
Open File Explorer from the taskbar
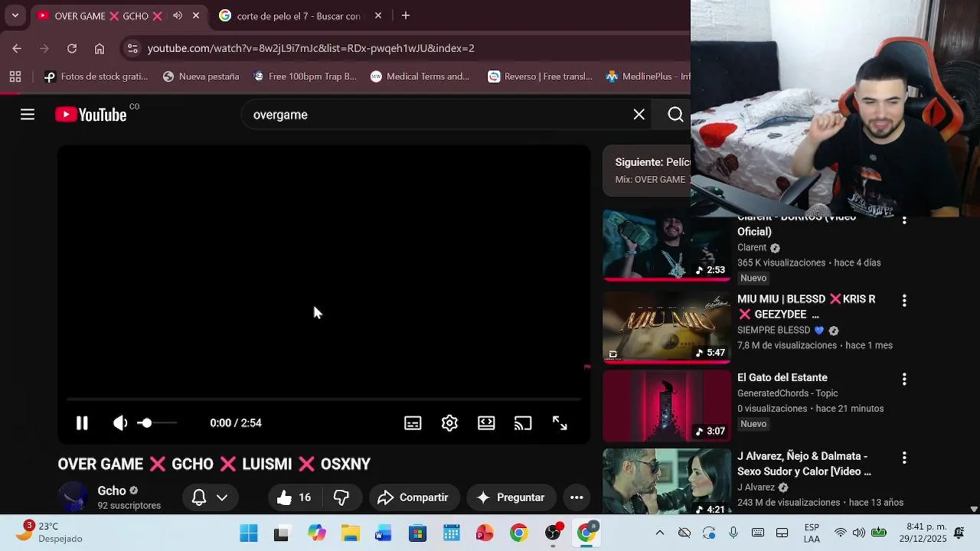click(x=351, y=533)
